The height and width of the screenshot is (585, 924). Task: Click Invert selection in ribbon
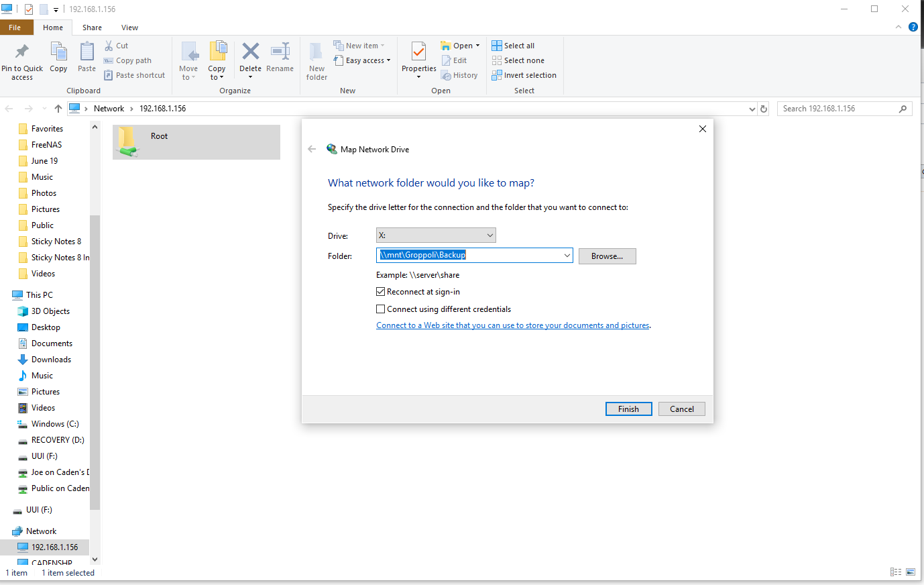524,75
